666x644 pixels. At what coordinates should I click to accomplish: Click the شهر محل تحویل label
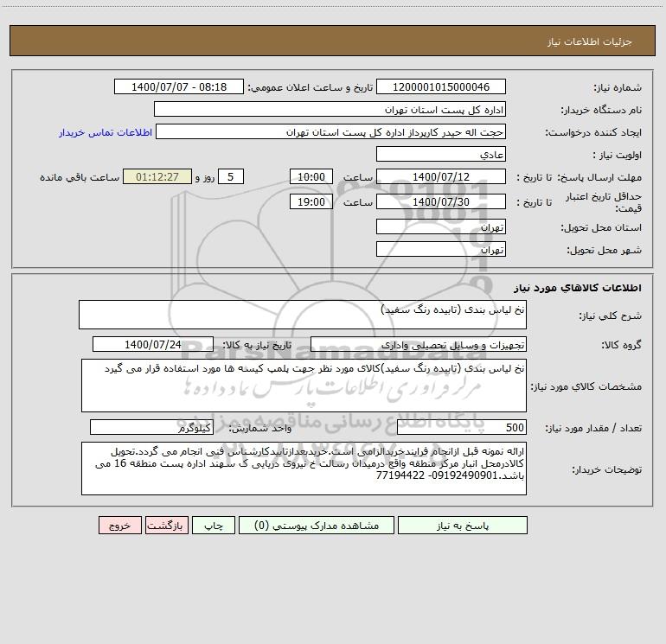604,250
